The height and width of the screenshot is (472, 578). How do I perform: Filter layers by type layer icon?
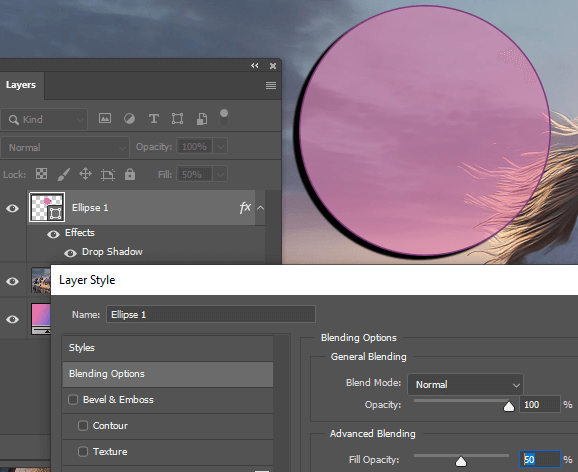154,119
